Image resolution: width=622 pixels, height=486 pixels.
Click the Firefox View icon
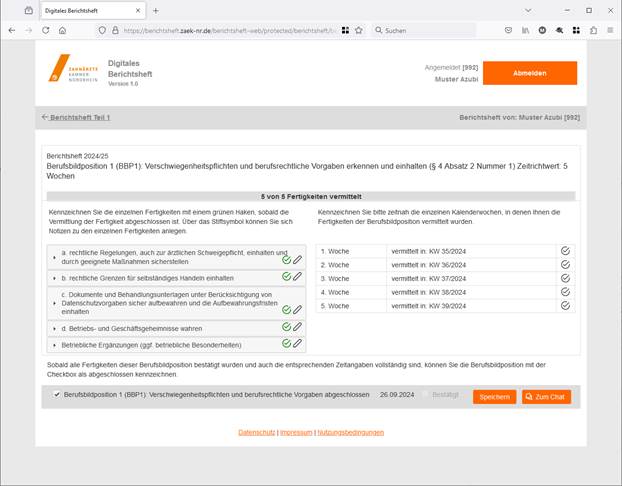point(29,11)
